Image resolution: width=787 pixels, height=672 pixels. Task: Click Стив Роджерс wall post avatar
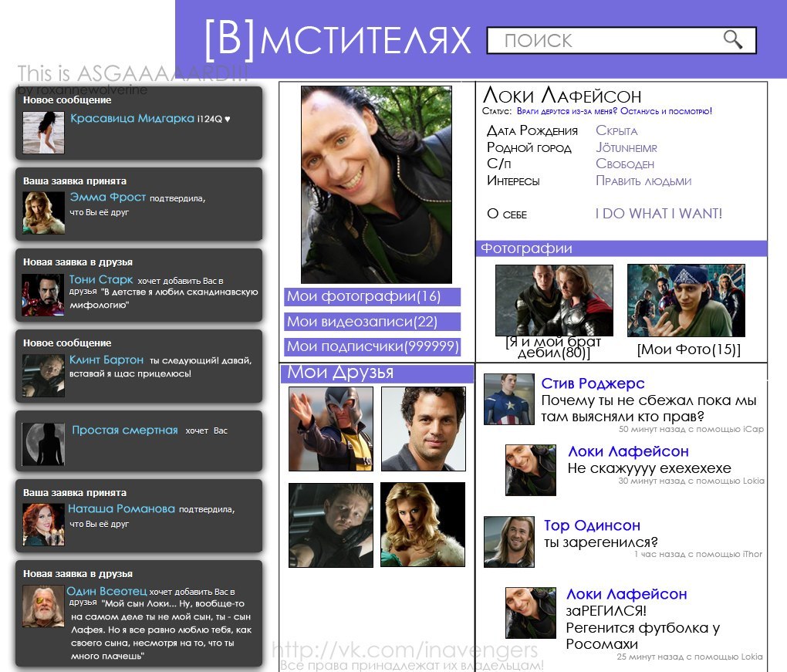(x=508, y=399)
